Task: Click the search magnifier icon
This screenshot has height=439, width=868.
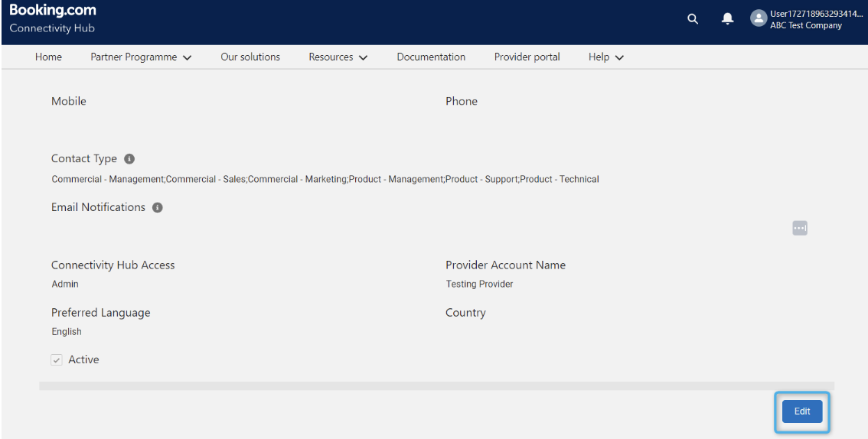Action: (693, 19)
